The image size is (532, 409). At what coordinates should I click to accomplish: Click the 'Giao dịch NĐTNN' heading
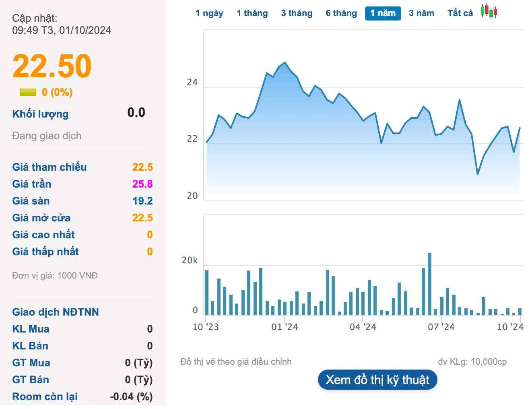[56, 312]
